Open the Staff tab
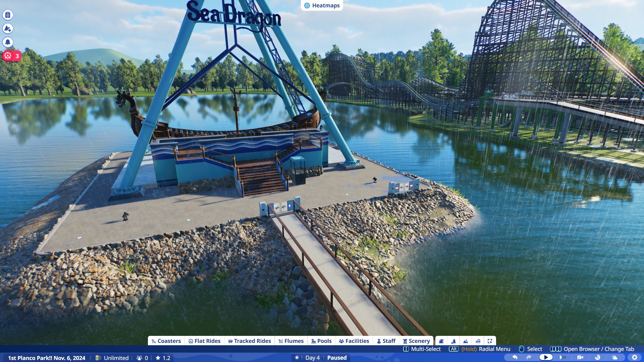 386,341
